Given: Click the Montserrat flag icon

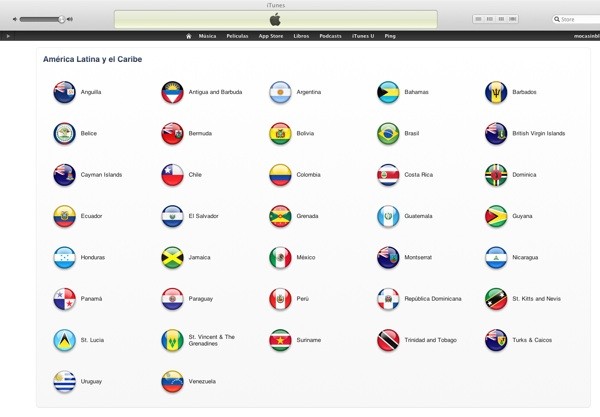Looking at the screenshot, I should (x=388, y=257).
